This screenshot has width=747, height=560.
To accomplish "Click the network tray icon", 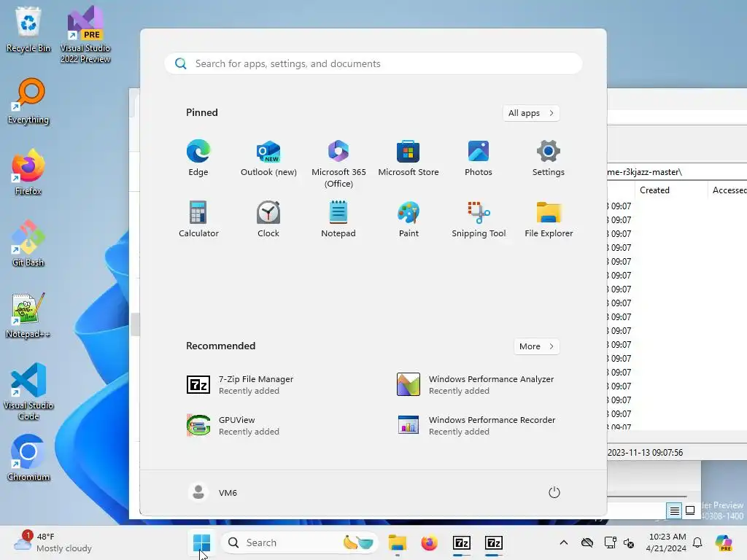I will [x=610, y=542].
